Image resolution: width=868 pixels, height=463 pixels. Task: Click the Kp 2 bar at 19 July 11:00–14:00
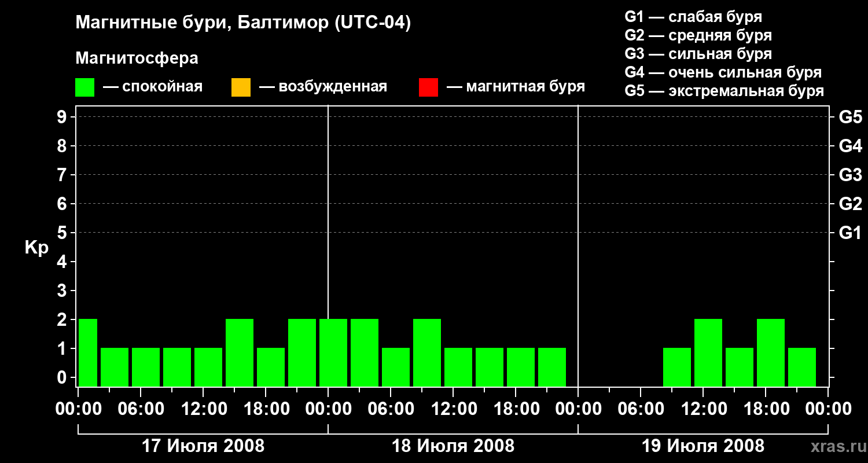[x=708, y=352]
